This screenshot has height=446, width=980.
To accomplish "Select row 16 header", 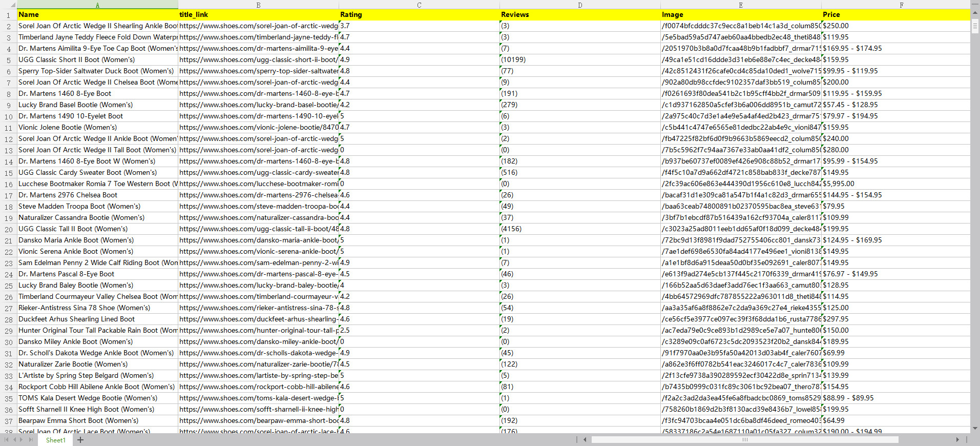I will coord(8,184).
